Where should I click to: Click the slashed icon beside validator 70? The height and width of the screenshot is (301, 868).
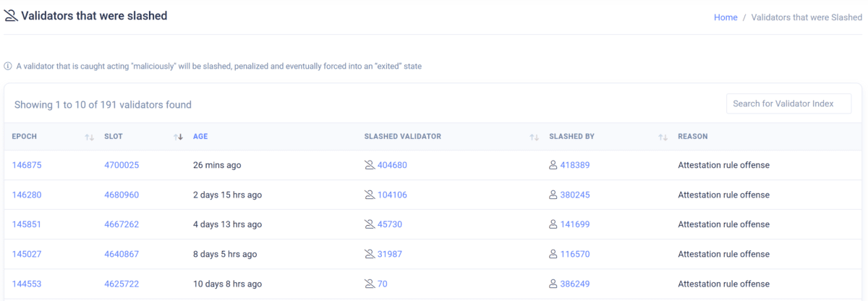[370, 284]
